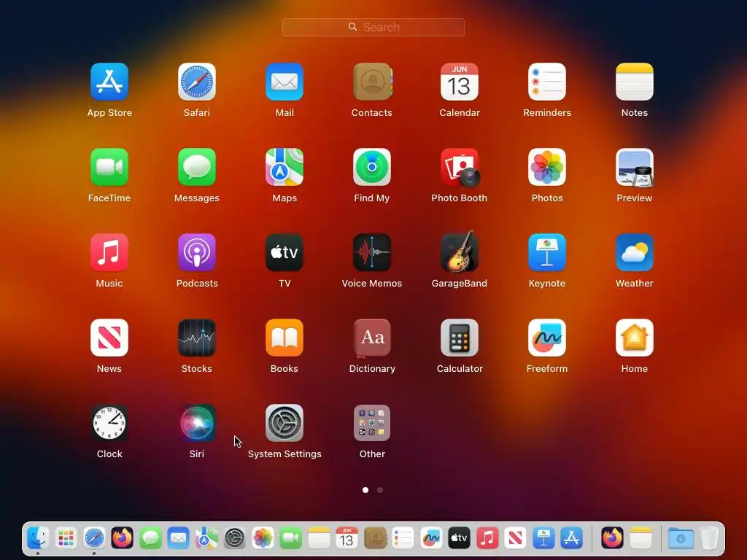Open the Dictionary app
The image size is (747, 560).
pyautogui.click(x=372, y=338)
